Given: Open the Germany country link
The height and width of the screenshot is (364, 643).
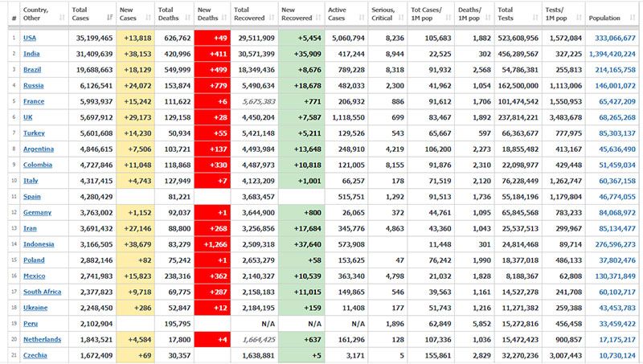Looking at the screenshot, I should point(37,213).
